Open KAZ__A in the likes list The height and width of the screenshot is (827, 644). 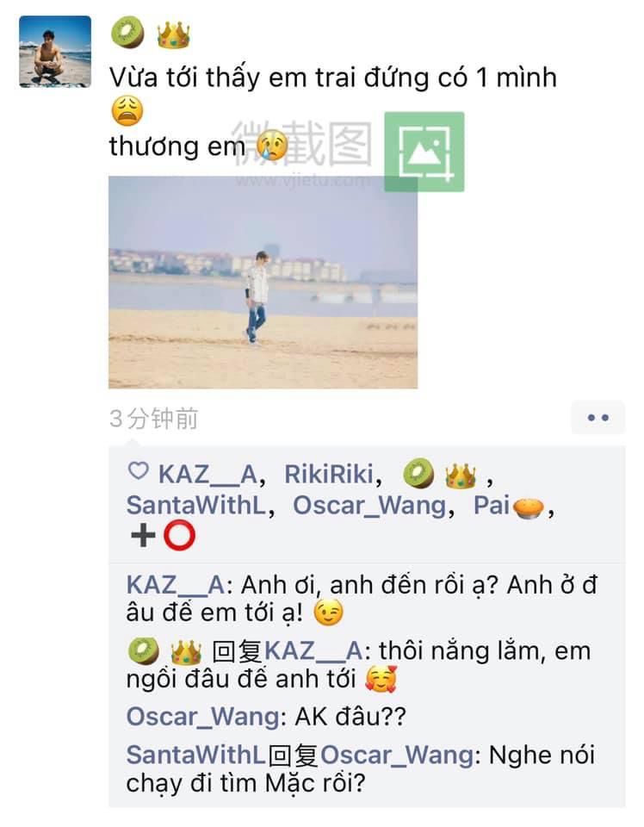coord(207,474)
